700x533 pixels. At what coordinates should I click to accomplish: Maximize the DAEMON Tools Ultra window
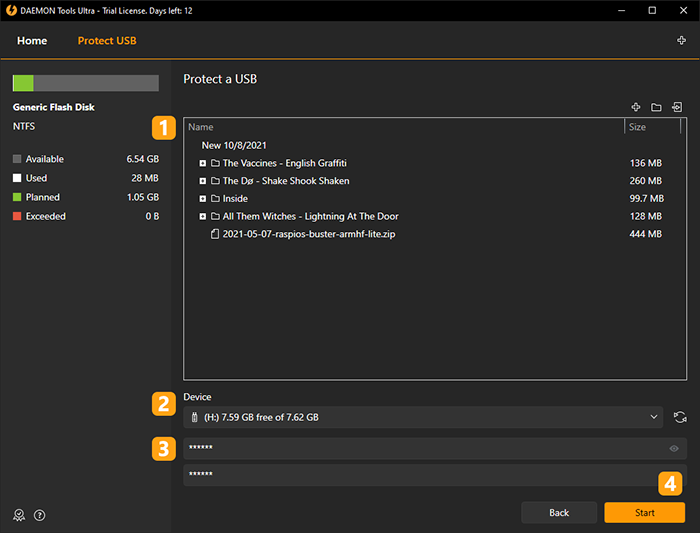652,10
